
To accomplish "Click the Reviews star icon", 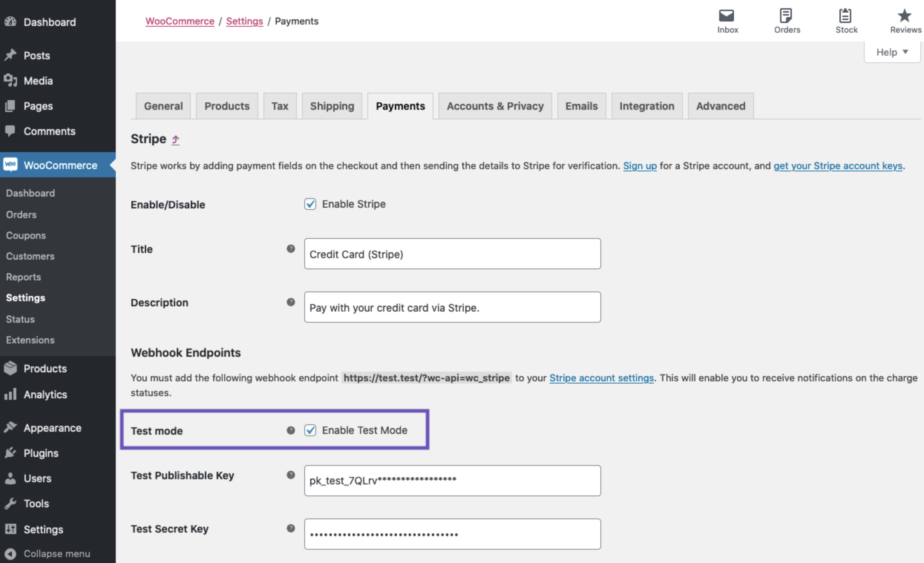I will click(x=904, y=16).
